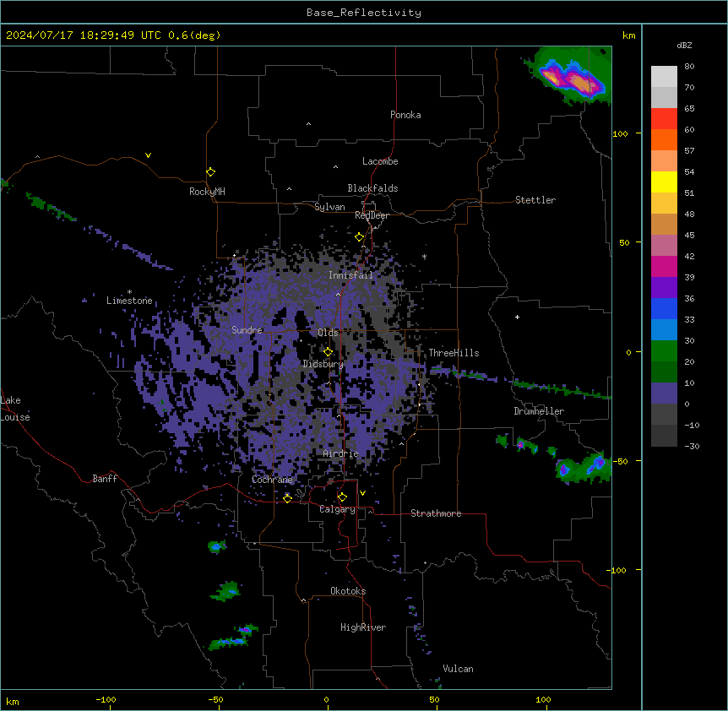Viewport: 728px width, 711px height.
Task: Click the asterisk marker above Limestone
Action: click(129, 292)
